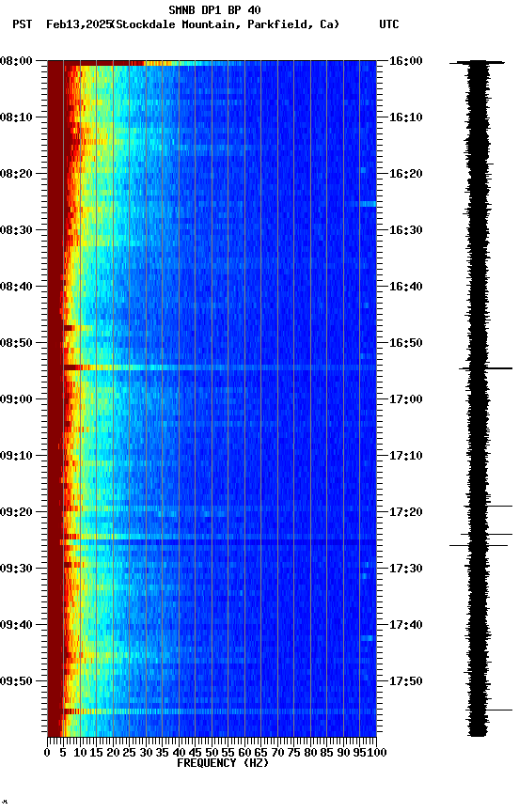The height and width of the screenshot is (812, 519).
Task: Click the 16:20 UTC time label
Action: point(406,174)
